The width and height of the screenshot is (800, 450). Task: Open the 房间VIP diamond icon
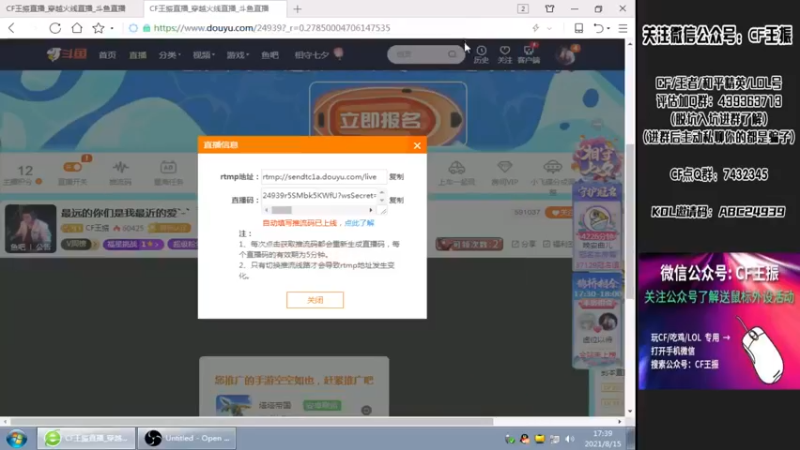pos(505,167)
